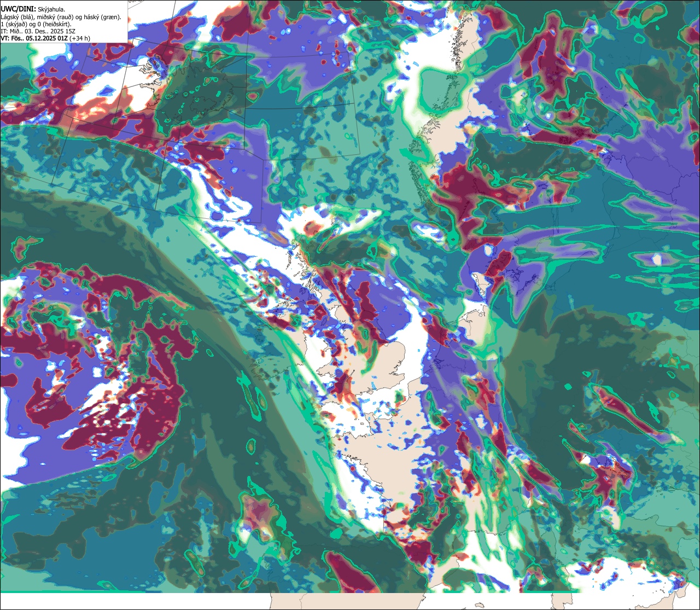This screenshot has height=610, width=700.
Task: Click the 'VT: Fös.. 05.12.2025 01Z (+34 h)' line
Action: pyautogui.click(x=45, y=38)
